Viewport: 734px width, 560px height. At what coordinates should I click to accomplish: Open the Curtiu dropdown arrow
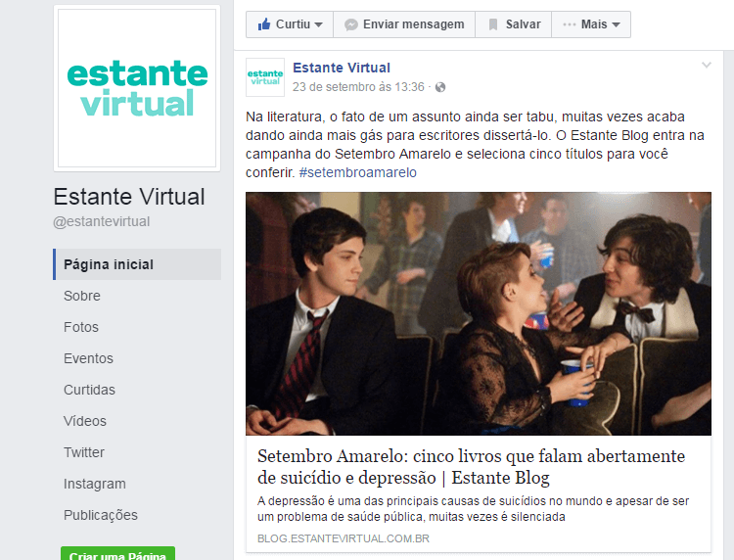pos(319,24)
